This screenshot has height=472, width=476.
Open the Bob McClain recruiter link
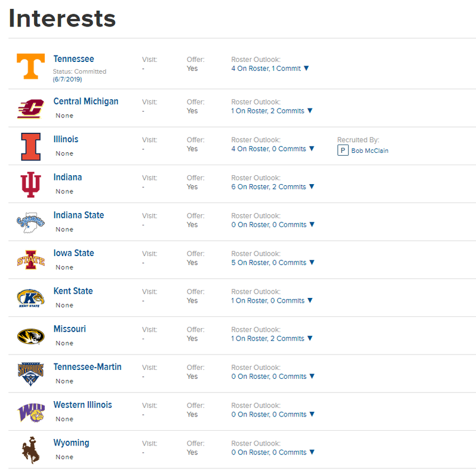point(370,151)
